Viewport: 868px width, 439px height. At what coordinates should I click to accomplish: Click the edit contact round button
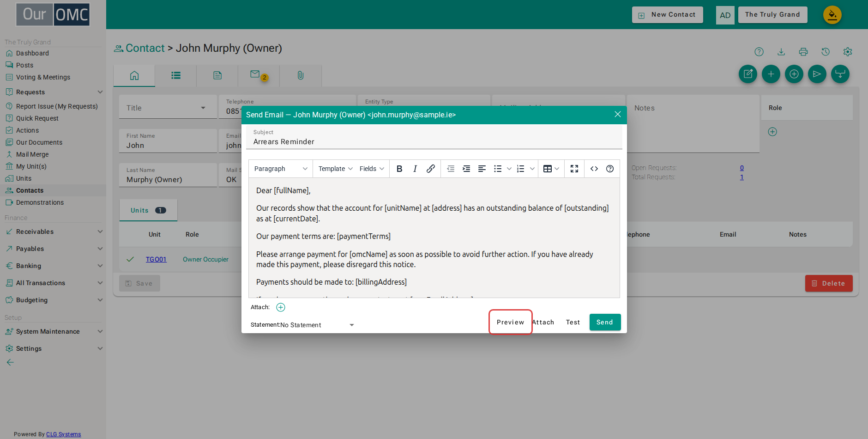tap(748, 74)
